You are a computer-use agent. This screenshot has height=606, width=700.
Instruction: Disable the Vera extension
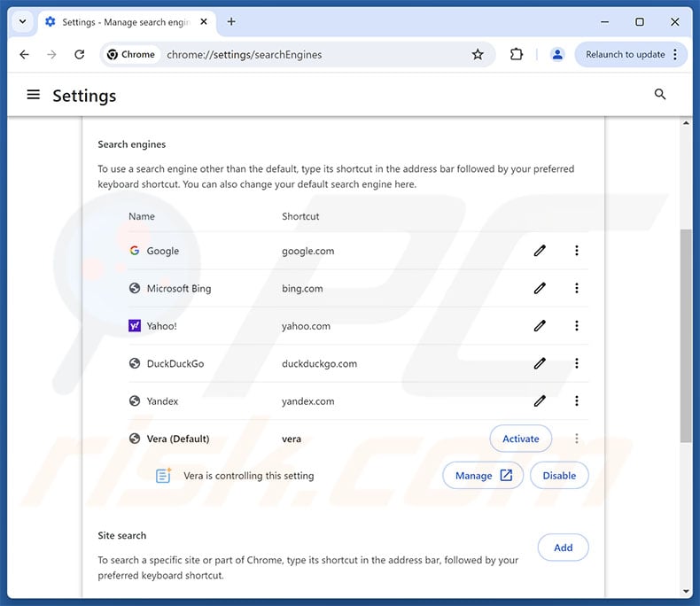pyautogui.click(x=559, y=476)
